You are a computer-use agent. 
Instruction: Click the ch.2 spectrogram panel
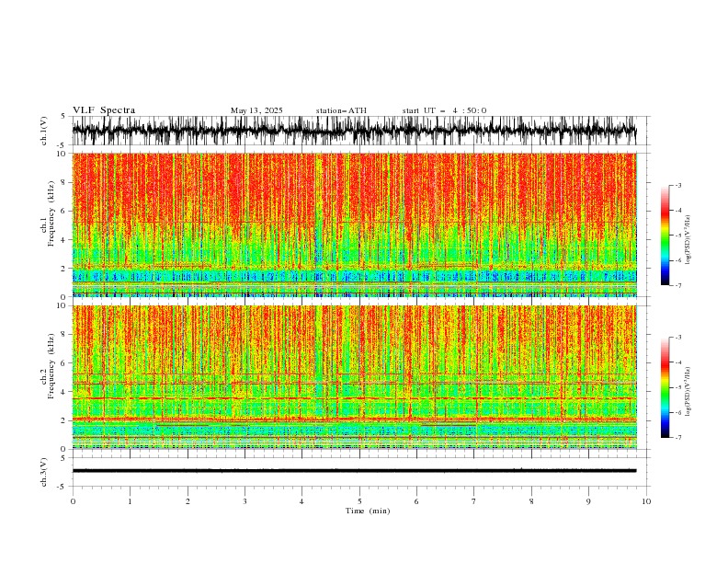(x=354, y=377)
